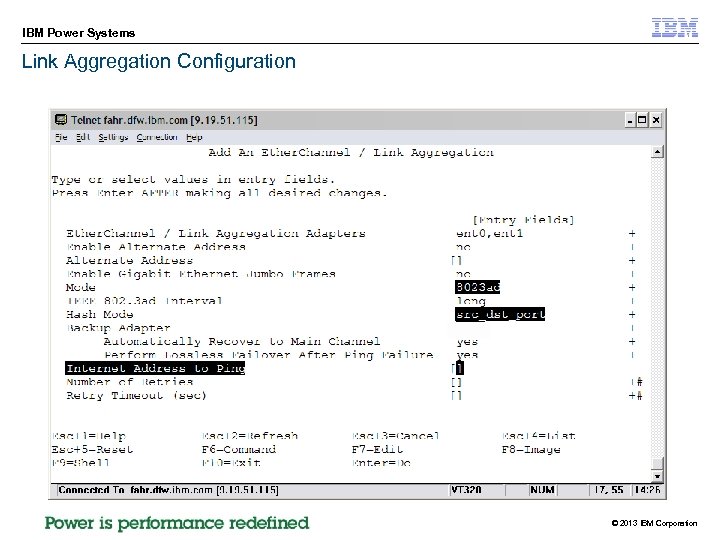This screenshot has height=540, width=720.
Task: Click the Jumbo Frames 'no' value
Action: (x=463, y=274)
